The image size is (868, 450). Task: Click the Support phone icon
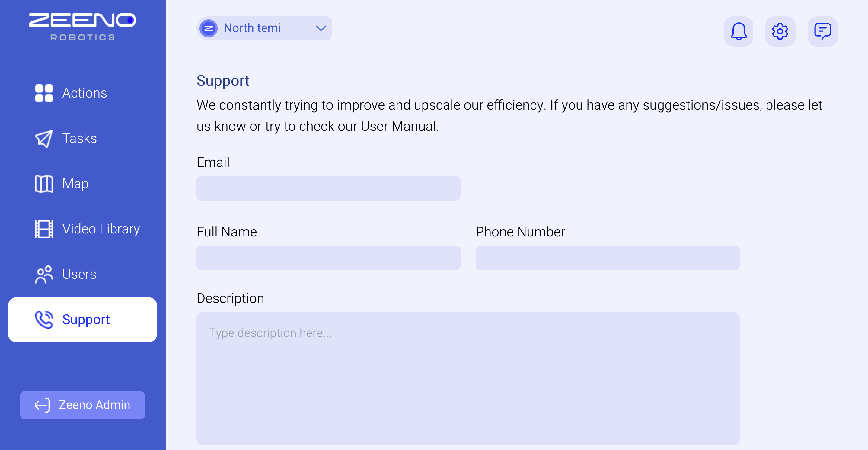coord(43,319)
